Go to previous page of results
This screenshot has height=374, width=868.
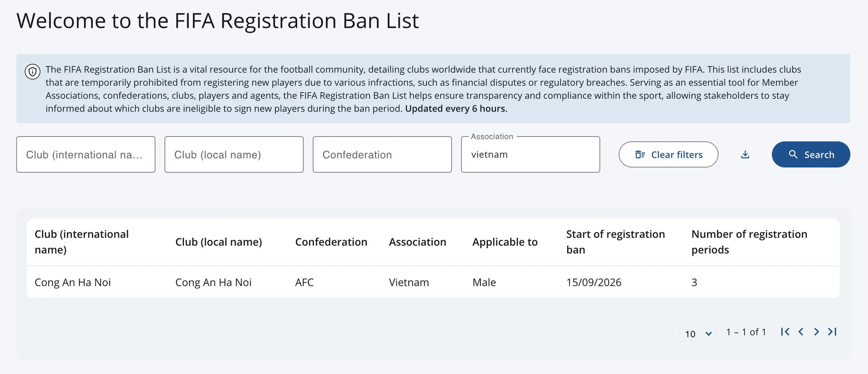(x=801, y=332)
